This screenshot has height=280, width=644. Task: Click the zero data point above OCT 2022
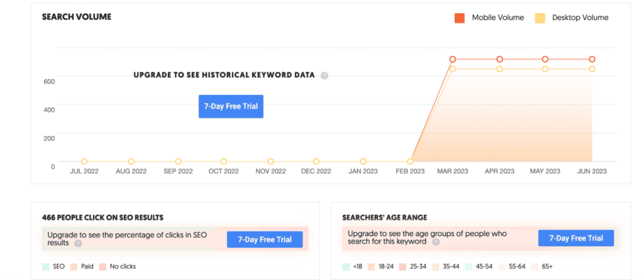pos(223,161)
